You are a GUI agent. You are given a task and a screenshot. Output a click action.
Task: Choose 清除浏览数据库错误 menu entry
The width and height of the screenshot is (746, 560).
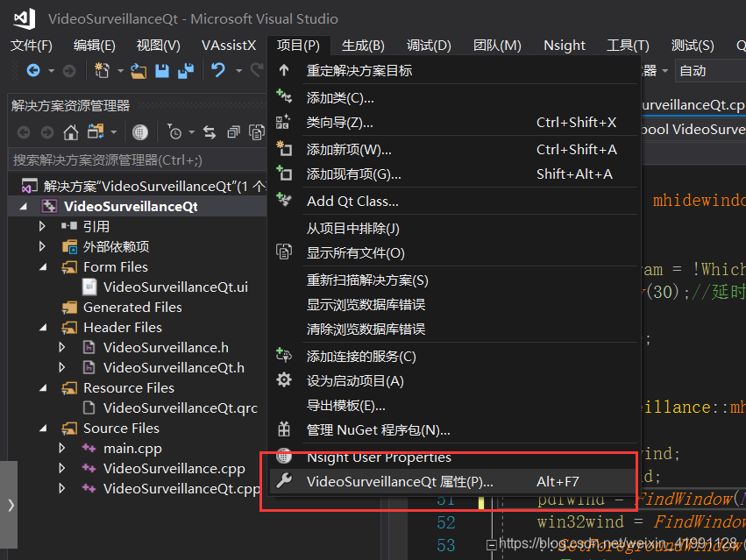(454, 330)
